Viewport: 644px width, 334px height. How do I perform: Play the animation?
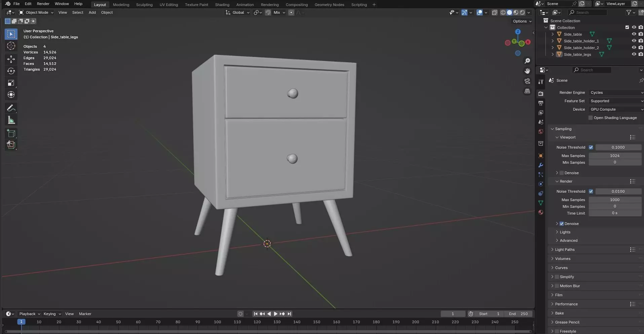pos(276,314)
